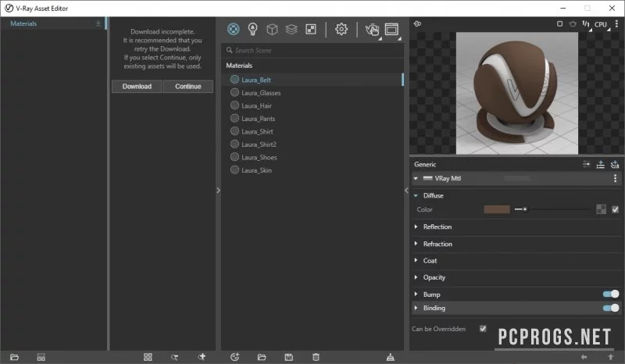Expand the Bump section

(x=416, y=294)
